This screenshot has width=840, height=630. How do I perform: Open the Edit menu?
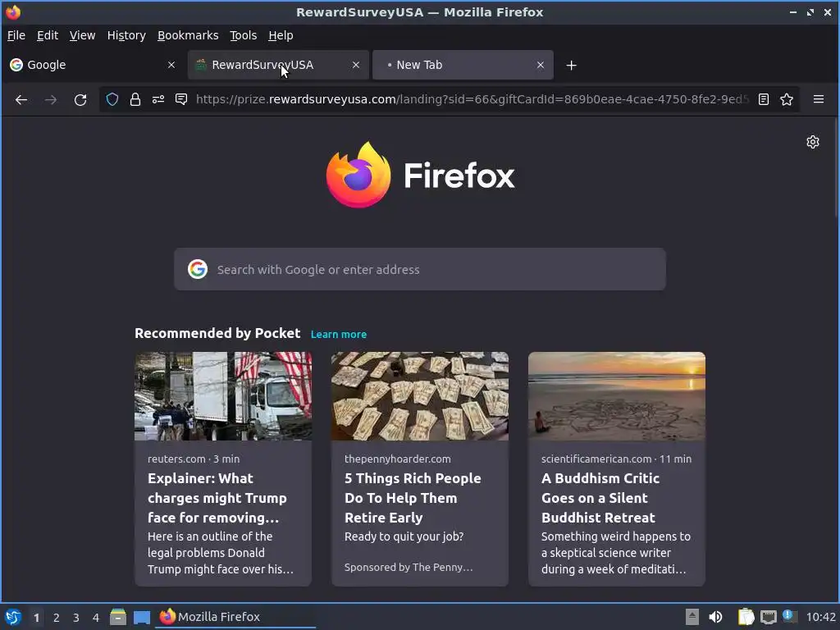47,35
